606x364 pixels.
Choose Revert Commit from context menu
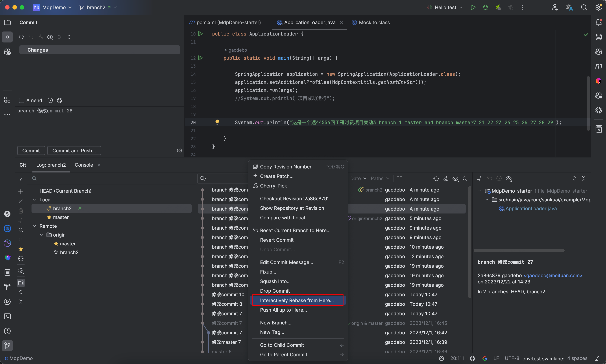point(298,240)
